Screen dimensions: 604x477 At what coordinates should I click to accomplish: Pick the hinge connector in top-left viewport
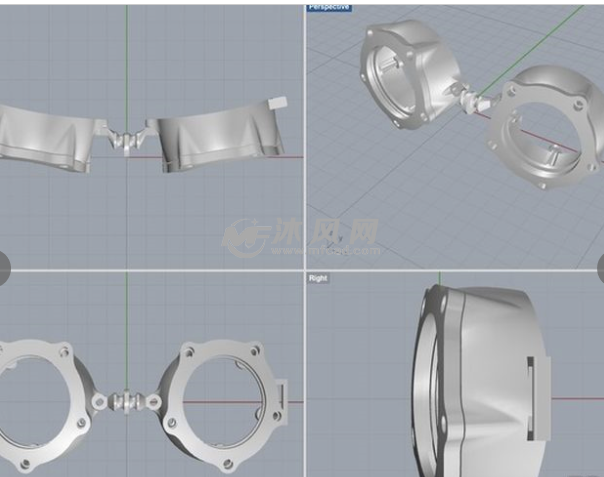click(x=127, y=141)
